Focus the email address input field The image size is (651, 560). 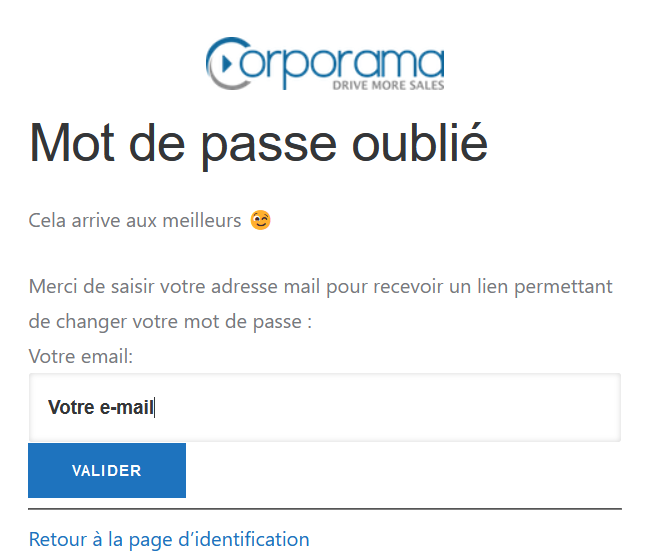324,408
